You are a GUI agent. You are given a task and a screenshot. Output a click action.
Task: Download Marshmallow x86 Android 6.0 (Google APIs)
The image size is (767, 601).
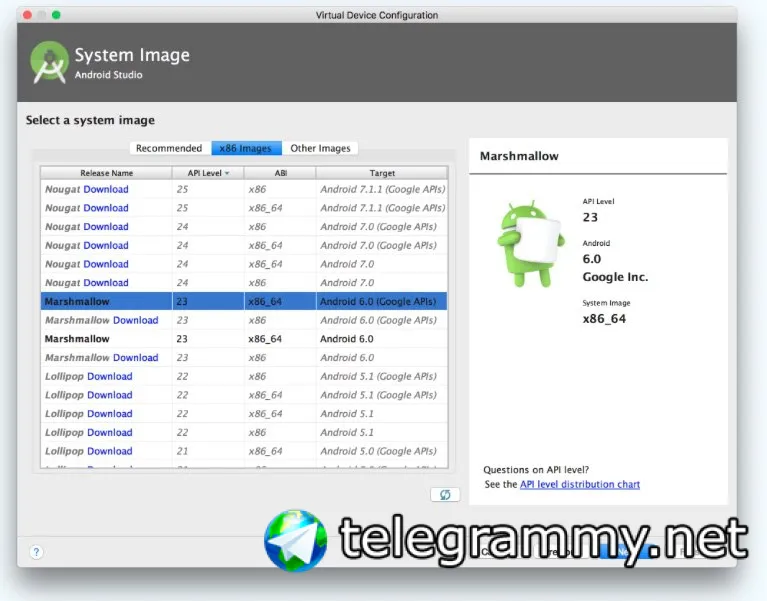[x=135, y=320]
